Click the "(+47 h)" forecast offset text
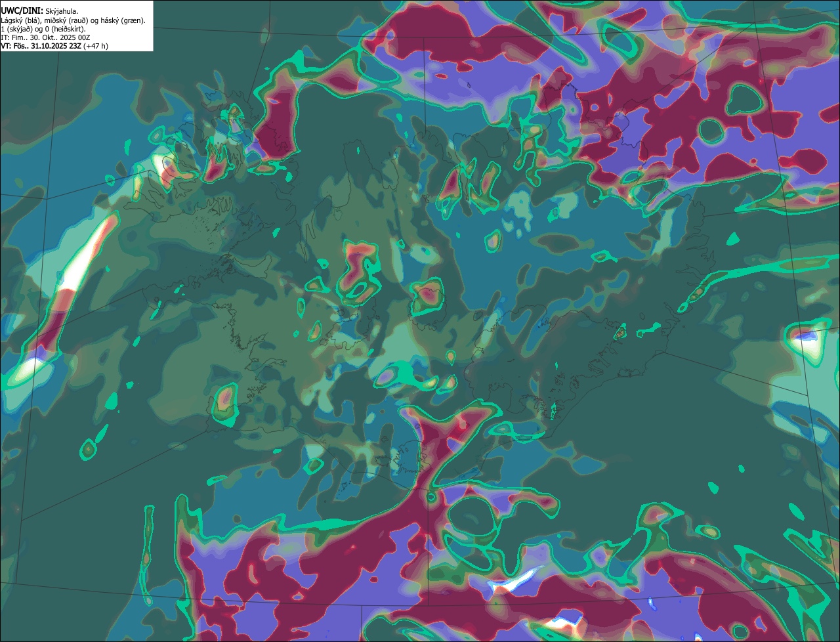The image size is (840, 642). pyautogui.click(x=96, y=46)
